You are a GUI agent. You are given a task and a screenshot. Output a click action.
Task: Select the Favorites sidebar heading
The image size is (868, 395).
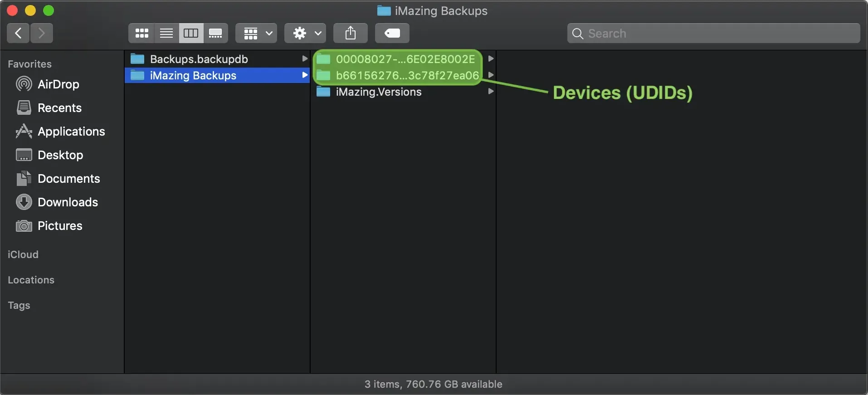tap(29, 64)
